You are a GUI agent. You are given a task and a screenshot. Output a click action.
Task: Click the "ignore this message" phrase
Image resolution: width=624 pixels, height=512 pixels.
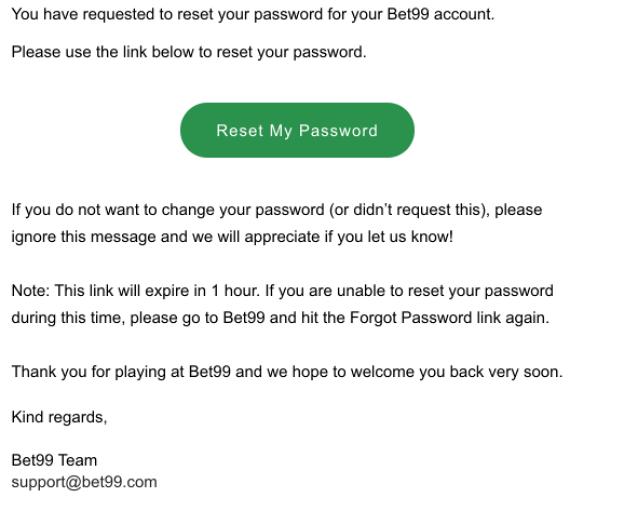79,238
